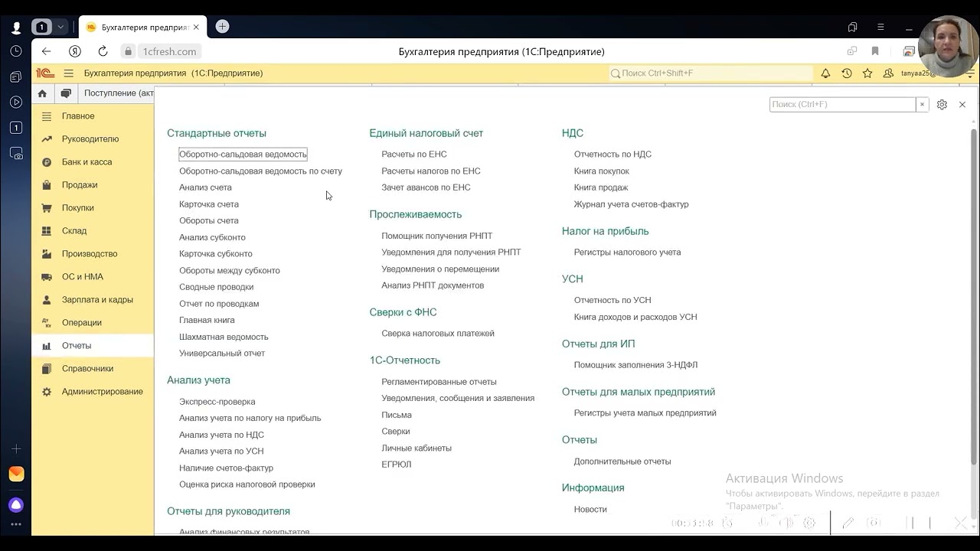Open notifications bell icon

[825, 73]
